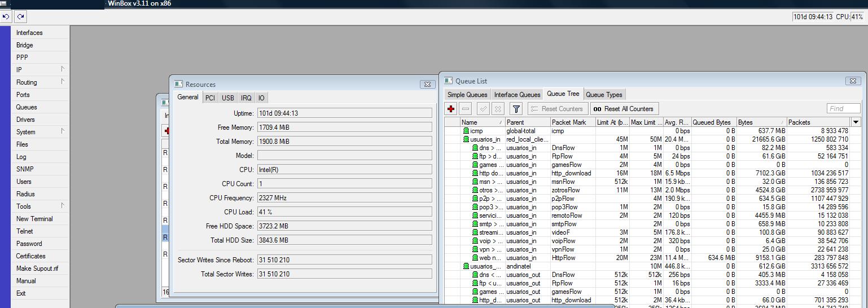Screen dimensions: 868x308
Task: Click the Reset Counters button
Action: click(558, 109)
